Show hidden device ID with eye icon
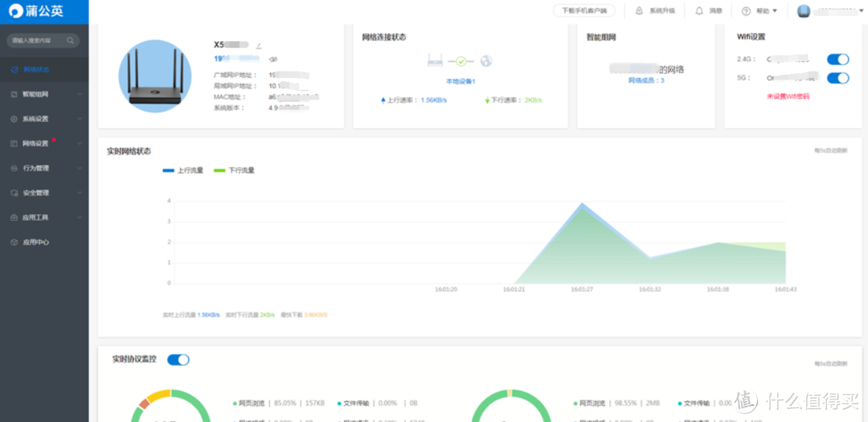 (272, 59)
